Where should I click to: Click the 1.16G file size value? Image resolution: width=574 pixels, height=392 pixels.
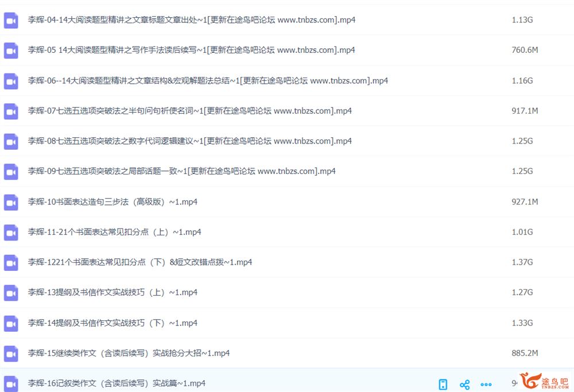click(x=522, y=80)
